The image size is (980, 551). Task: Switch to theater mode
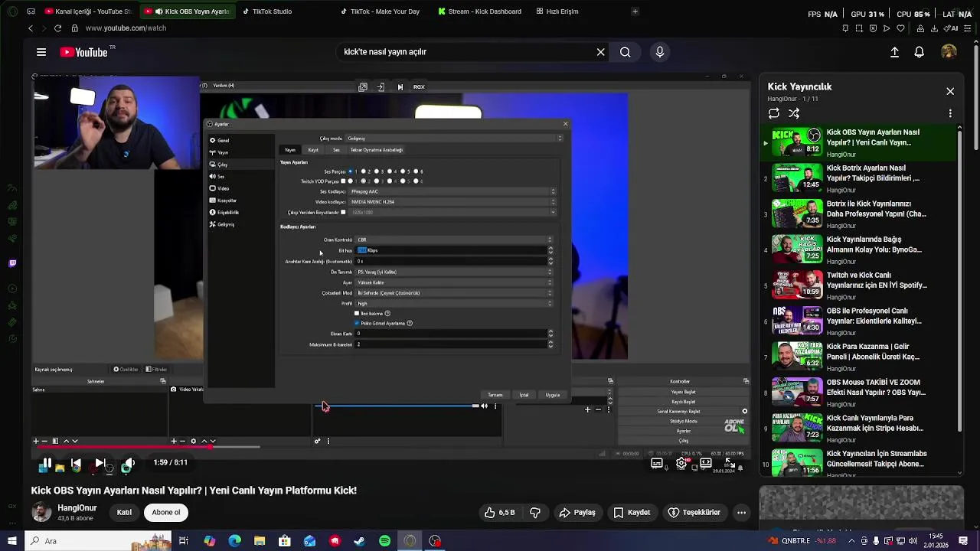tap(706, 463)
